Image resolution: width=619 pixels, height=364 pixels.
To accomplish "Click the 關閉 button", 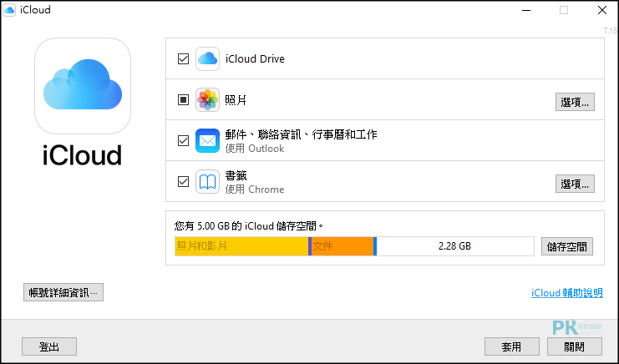I will point(575,346).
